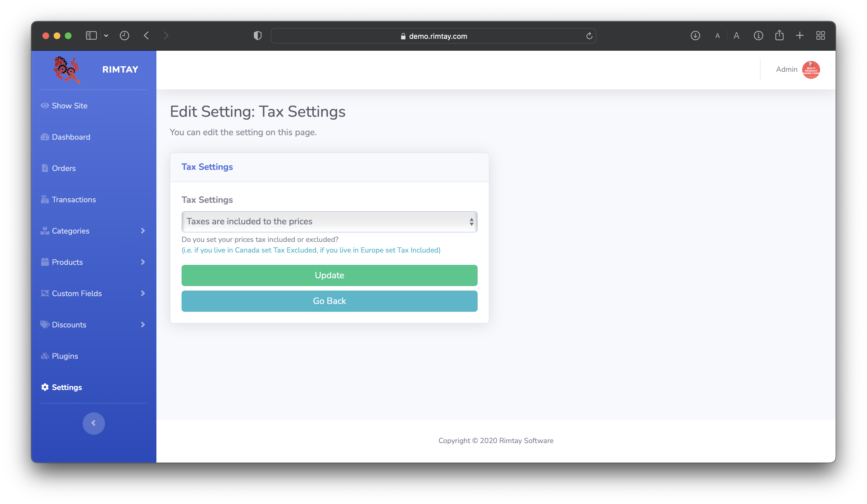Image resolution: width=867 pixels, height=504 pixels.
Task: Collapse the sidebar with round arrow button
Action: [x=94, y=423]
